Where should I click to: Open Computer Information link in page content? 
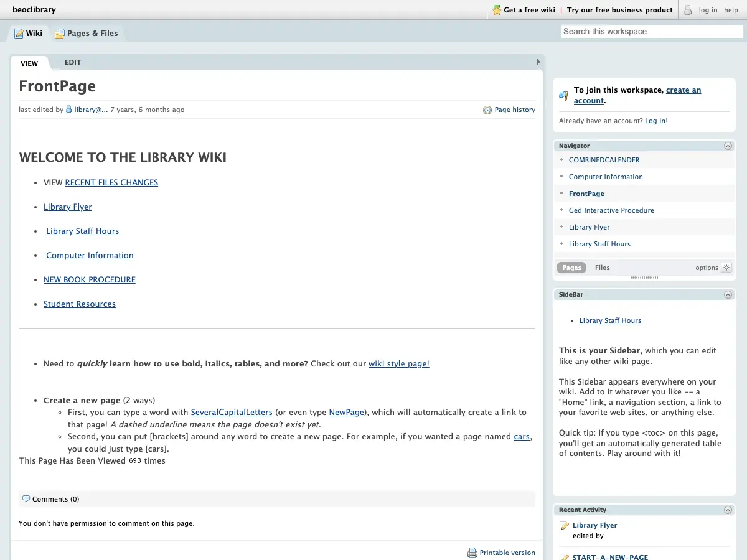(90, 255)
